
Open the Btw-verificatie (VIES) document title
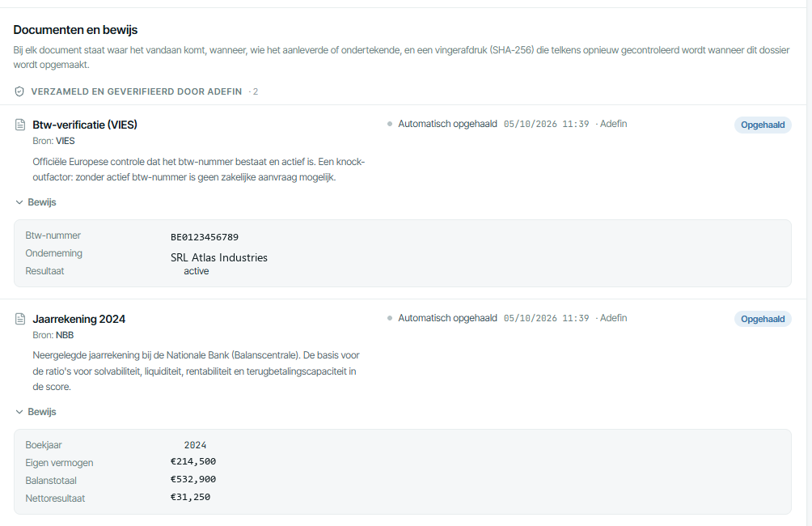click(x=85, y=125)
